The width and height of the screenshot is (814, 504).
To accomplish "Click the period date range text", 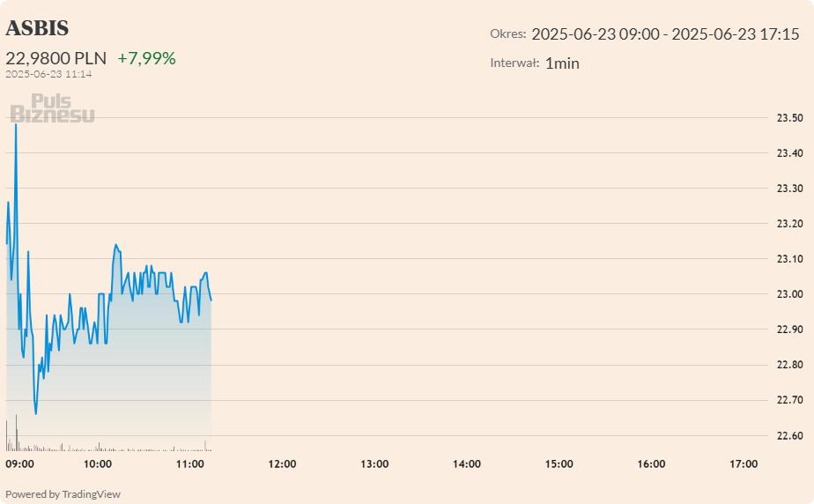I will (665, 34).
